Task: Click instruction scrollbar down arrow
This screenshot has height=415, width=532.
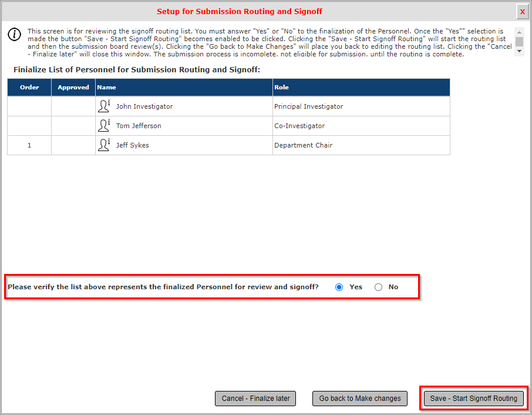Action: click(519, 51)
